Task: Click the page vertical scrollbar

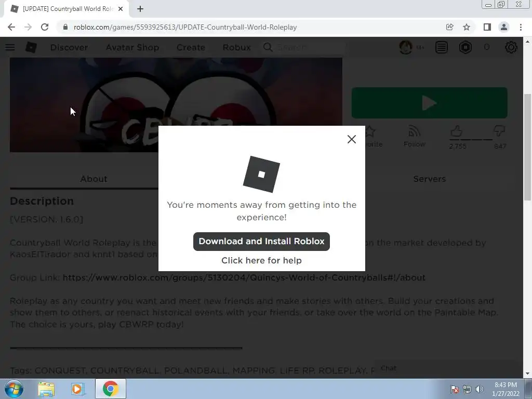Action: (527, 146)
